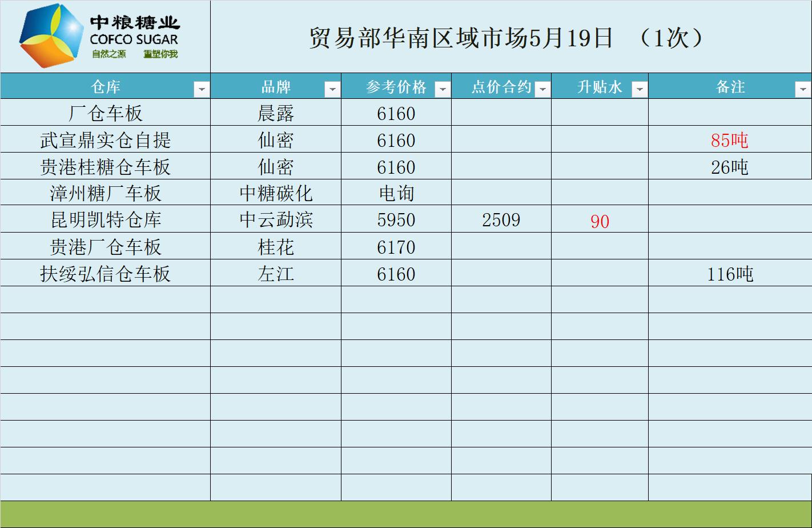Click the 116吨 remark cell
This screenshot has height=528, width=812.
click(x=729, y=274)
